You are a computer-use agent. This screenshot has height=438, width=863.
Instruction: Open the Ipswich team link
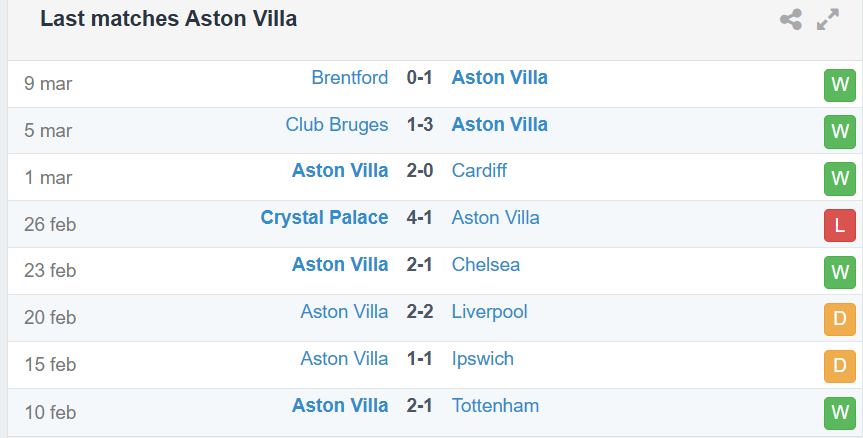(483, 359)
